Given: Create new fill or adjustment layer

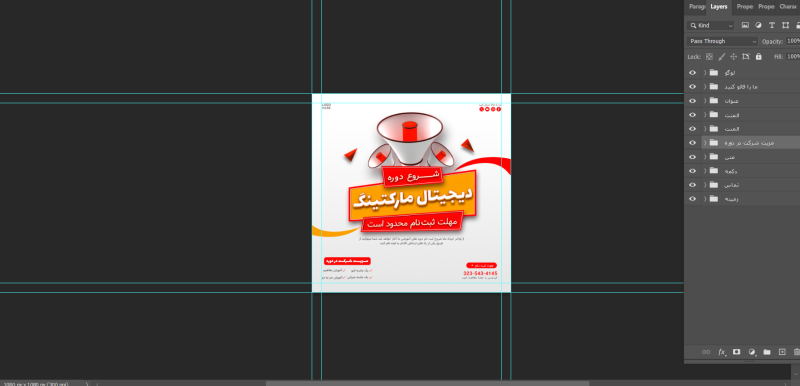Looking at the screenshot, I should 752,352.
